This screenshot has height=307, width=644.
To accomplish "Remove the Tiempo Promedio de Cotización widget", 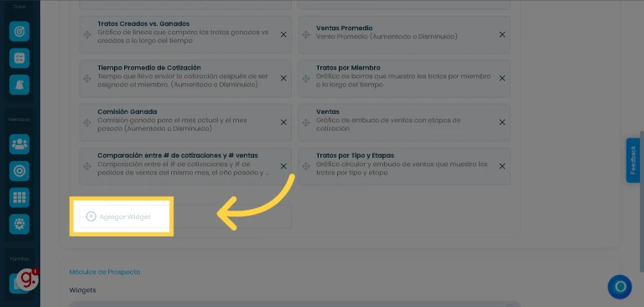I will click(283, 78).
